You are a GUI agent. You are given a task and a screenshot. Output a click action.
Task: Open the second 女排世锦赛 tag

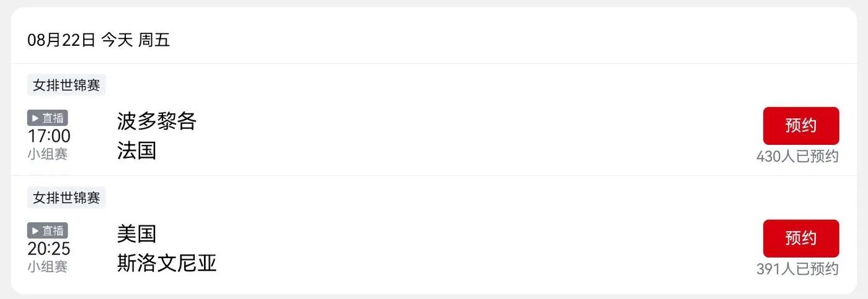pos(66,198)
